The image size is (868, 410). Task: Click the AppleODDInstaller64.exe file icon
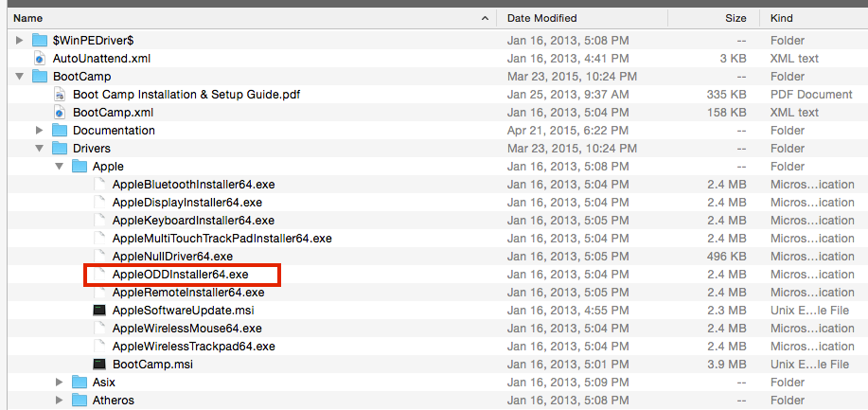(99, 275)
